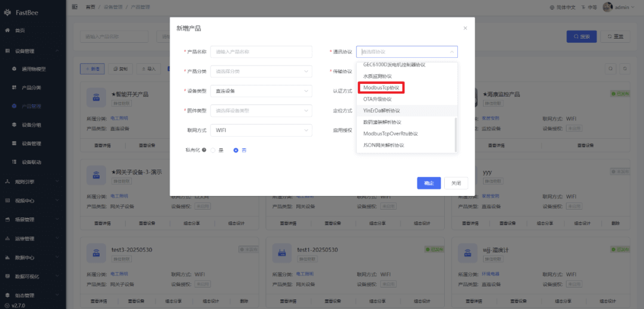Open 环境电器 link on wjj-湿度计 card
The height and width of the screenshot is (309, 644).
(490, 274)
